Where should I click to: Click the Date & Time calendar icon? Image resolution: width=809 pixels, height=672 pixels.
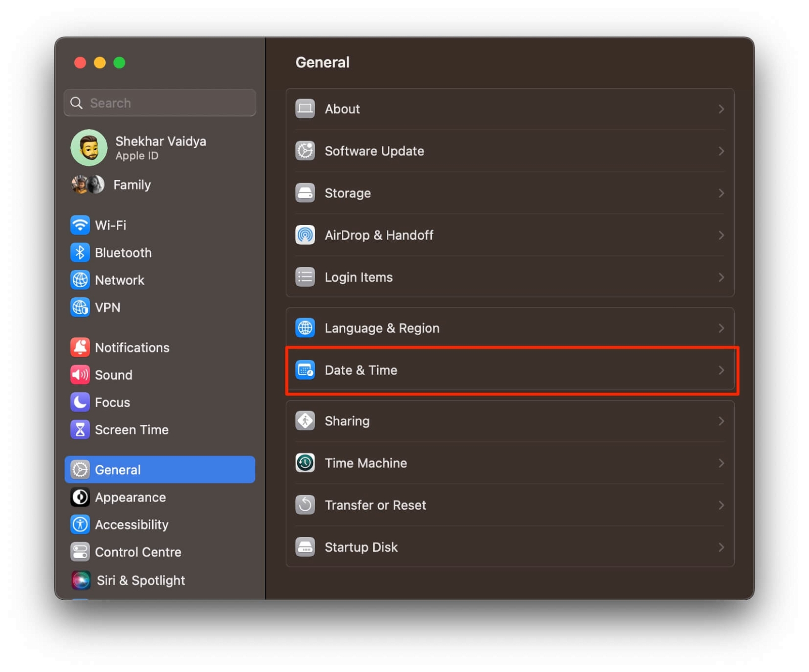[x=305, y=370]
